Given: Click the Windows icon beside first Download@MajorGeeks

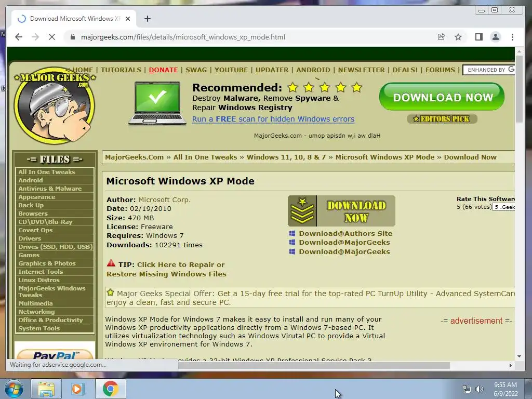Looking at the screenshot, I should pos(292,242).
